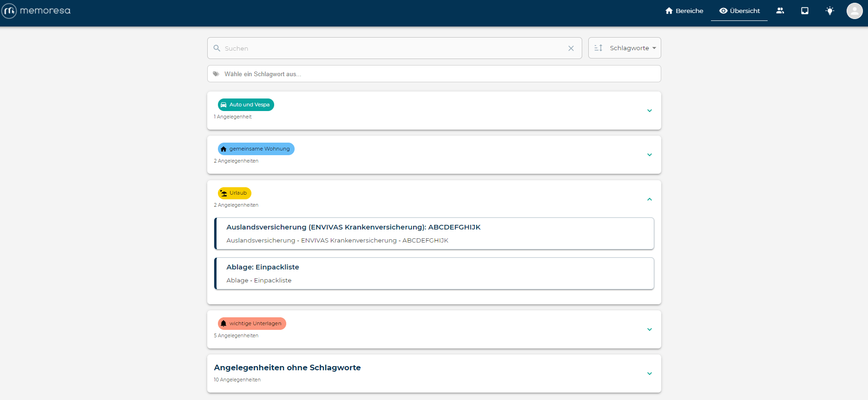The width and height of the screenshot is (868, 400).
Task: Open the contacts people icon
Action: [x=780, y=11]
